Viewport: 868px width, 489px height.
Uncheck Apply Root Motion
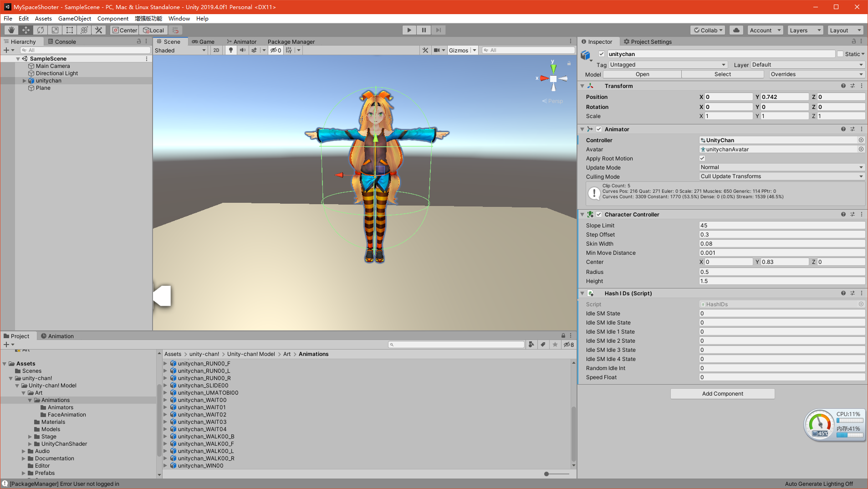702,158
